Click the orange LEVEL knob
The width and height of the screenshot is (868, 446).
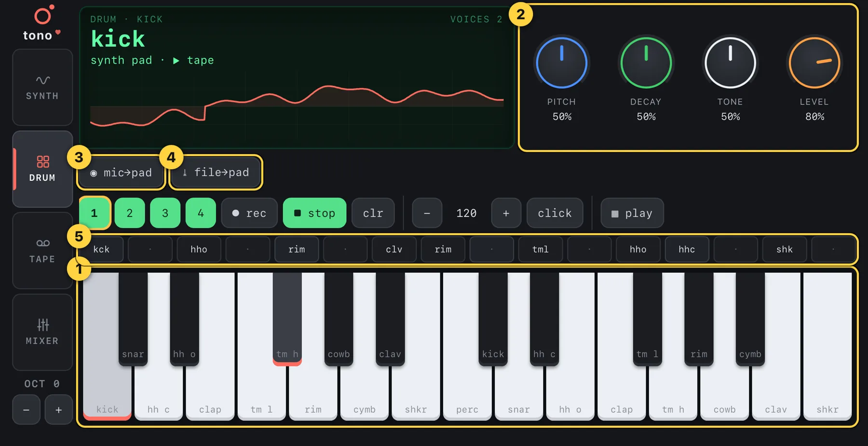tap(814, 63)
